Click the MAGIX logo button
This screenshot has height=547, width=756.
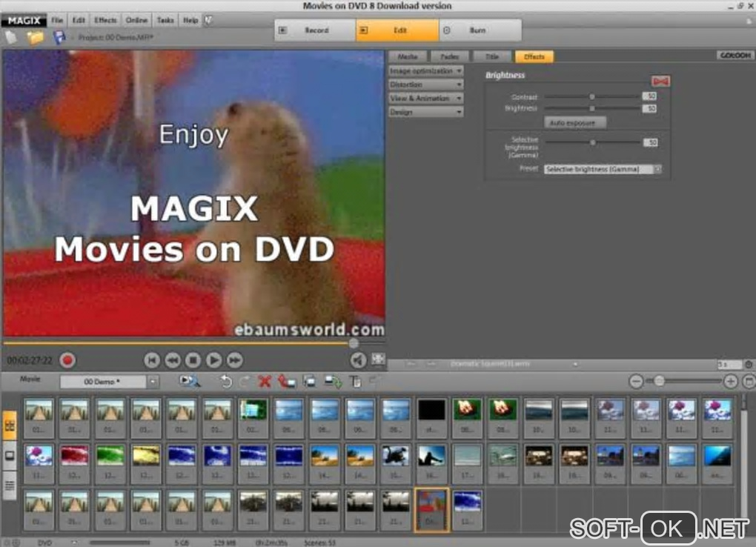tap(24, 20)
